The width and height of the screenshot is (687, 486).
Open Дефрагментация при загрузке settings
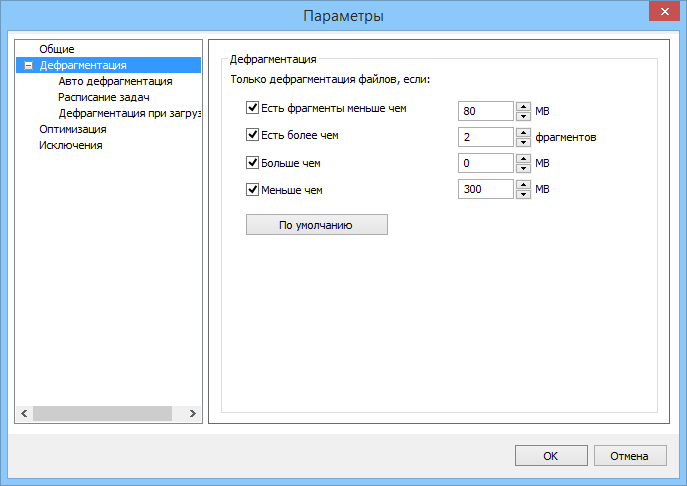(130, 114)
